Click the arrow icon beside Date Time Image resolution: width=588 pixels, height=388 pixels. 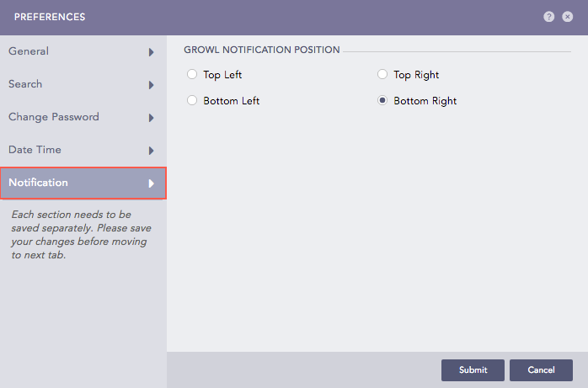(152, 151)
